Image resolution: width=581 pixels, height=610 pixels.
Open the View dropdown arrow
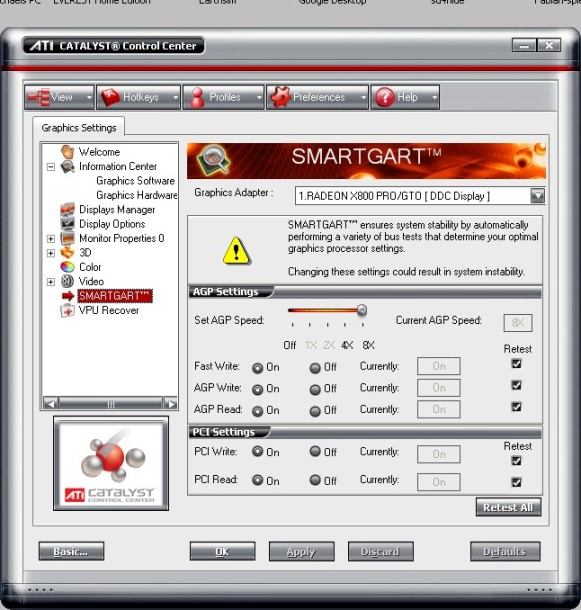click(89, 97)
